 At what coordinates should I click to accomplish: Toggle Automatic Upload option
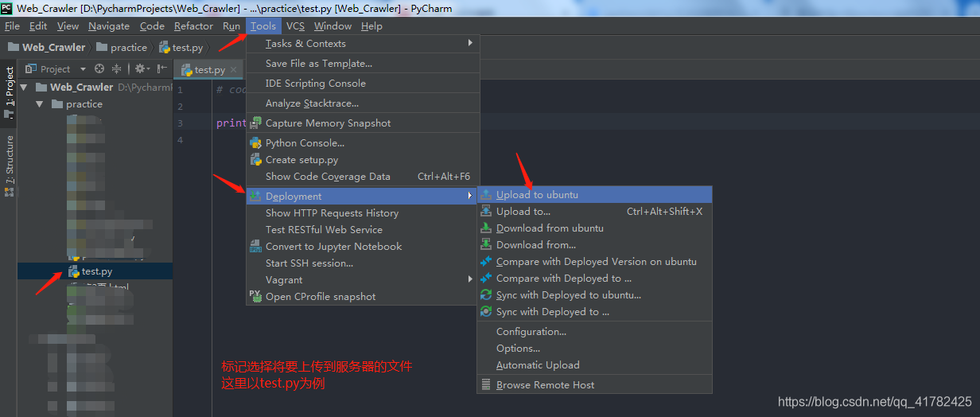point(595,365)
